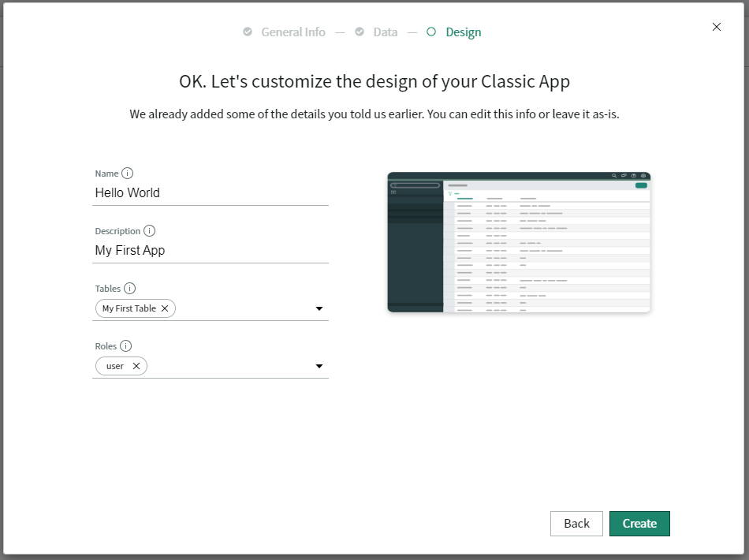Remove the user role chip
749x560 pixels.
(136, 366)
